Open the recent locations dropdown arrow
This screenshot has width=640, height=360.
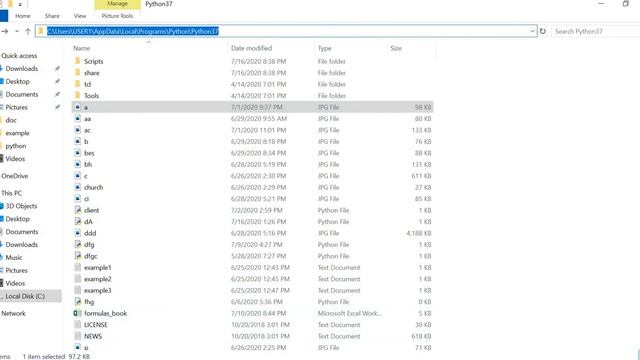(x=16, y=31)
